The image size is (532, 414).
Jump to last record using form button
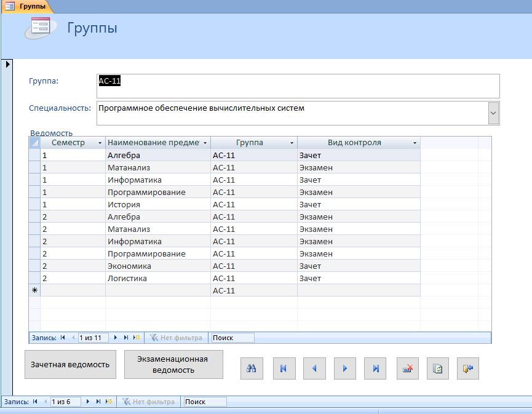tap(375, 368)
